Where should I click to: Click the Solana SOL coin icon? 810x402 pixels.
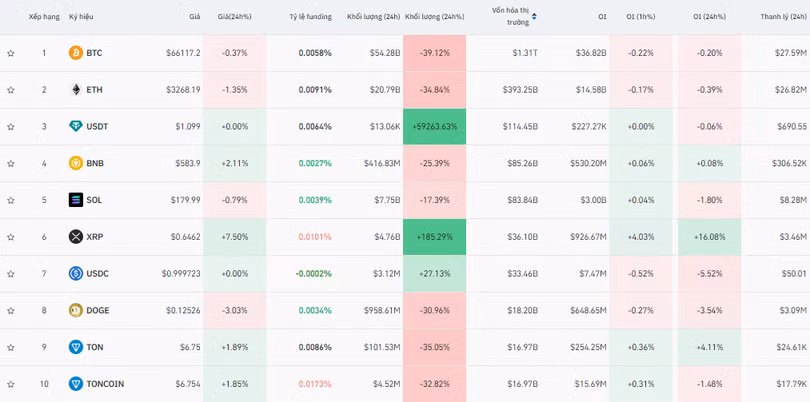[75, 200]
